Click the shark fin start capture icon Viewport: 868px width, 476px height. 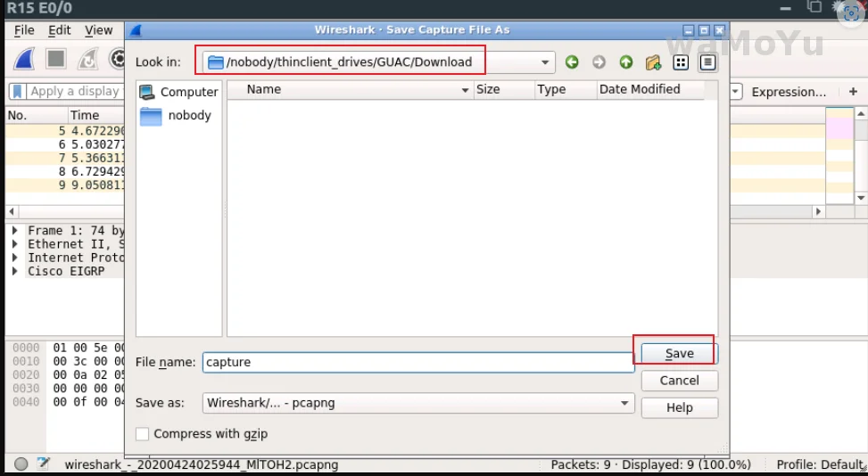25,59
